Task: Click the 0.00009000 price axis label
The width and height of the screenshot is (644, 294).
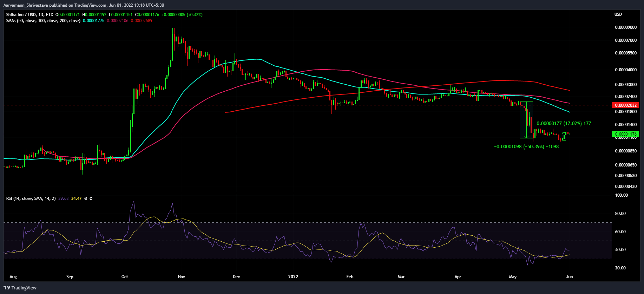Action: pyautogui.click(x=625, y=27)
